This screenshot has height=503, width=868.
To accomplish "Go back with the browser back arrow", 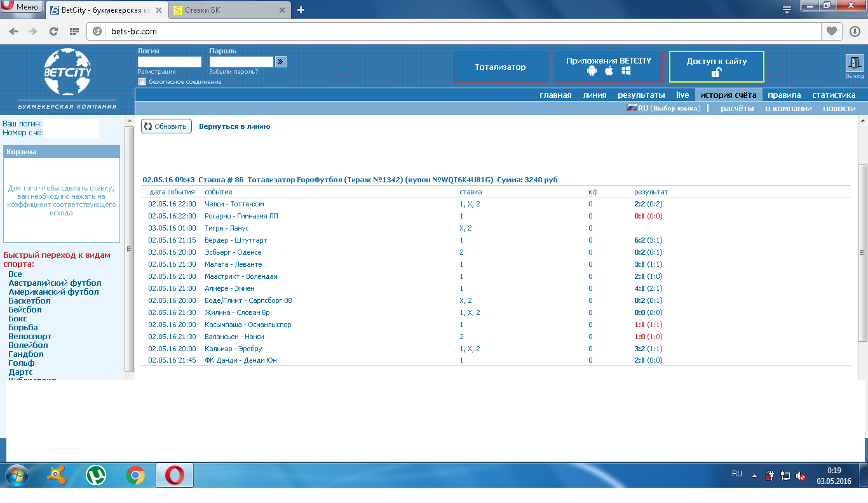I will (13, 31).
